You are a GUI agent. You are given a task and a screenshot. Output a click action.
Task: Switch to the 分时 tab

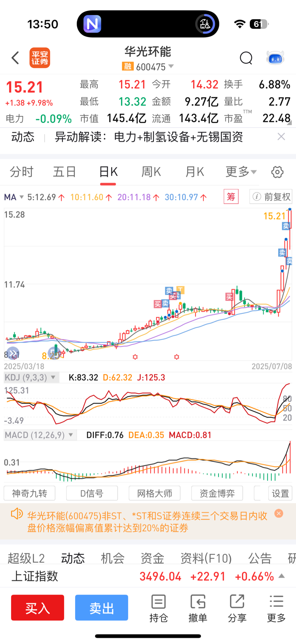[x=22, y=172]
